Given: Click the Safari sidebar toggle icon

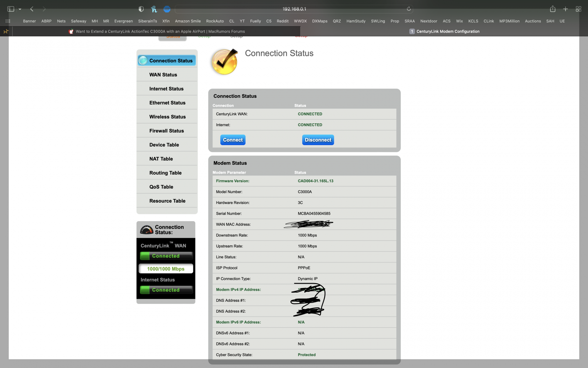Looking at the screenshot, I should tap(11, 9).
